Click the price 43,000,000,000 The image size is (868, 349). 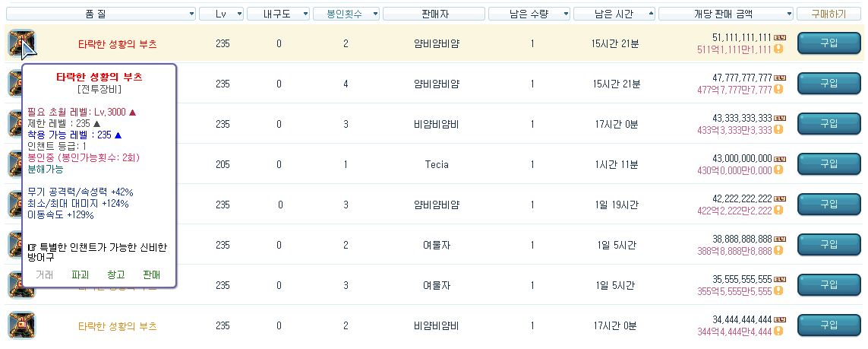tap(742, 158)
